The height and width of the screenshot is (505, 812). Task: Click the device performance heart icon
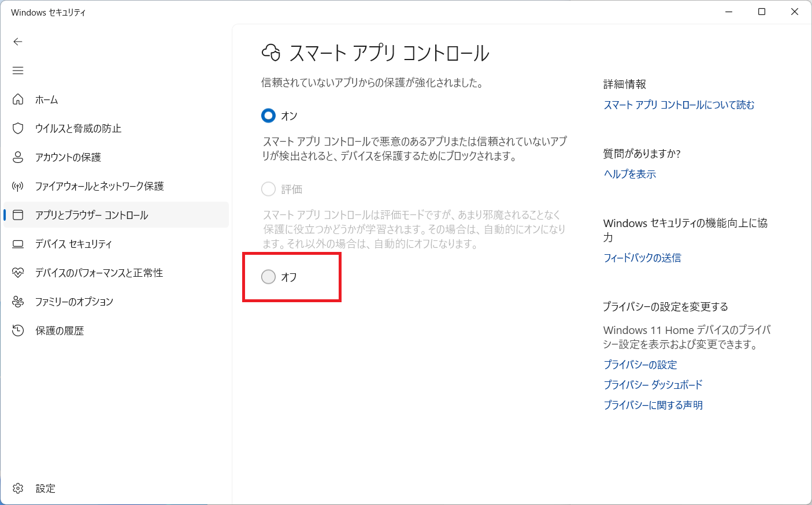(18, 273)
